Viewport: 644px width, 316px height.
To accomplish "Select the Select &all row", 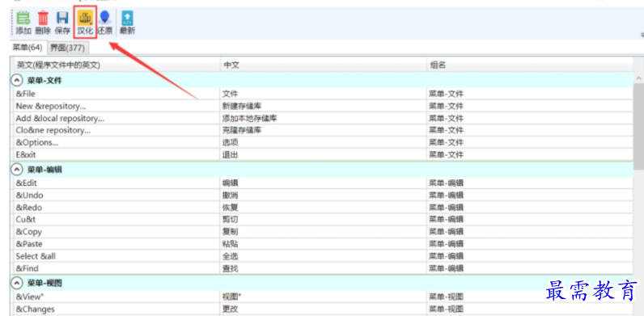I will (x=323, y=256).
